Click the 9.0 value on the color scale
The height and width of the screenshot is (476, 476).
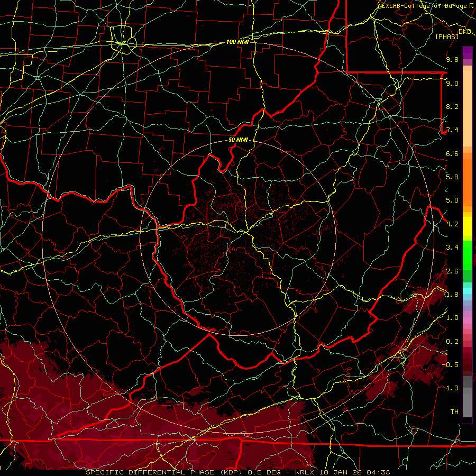(452, 83)
